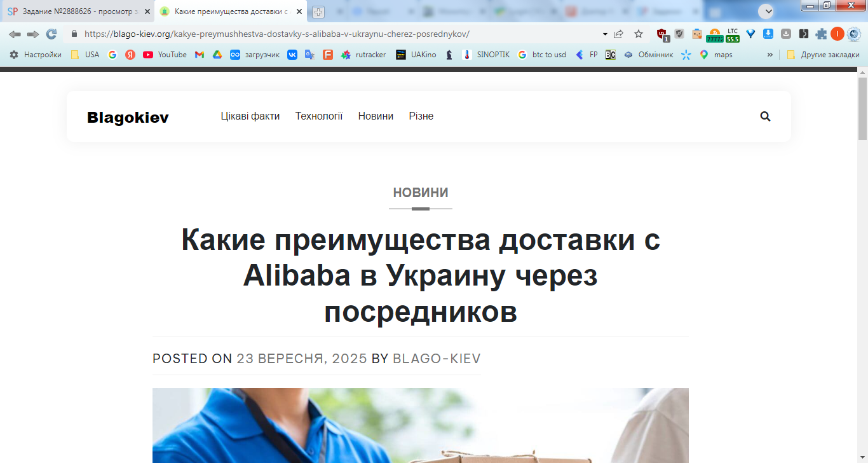Screen dimensions: 868x463
Task: Open the btc to usd bookmark
Action: click(x=542, y=55)
